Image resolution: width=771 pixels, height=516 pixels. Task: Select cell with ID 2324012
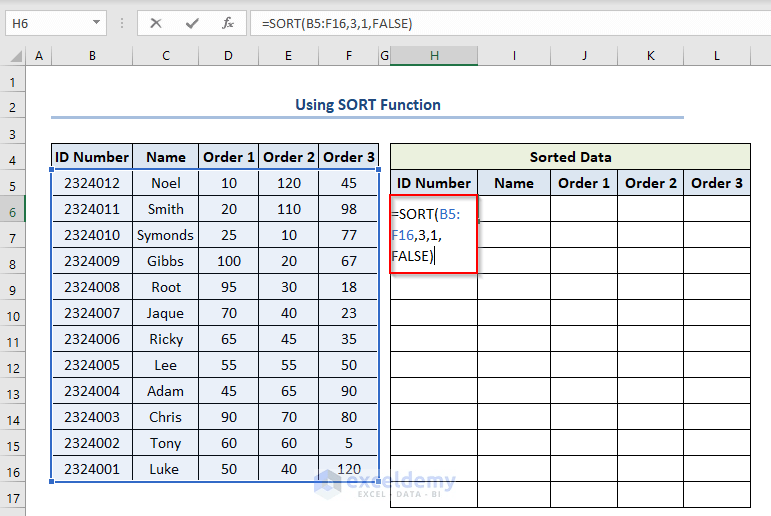(92, 183)
